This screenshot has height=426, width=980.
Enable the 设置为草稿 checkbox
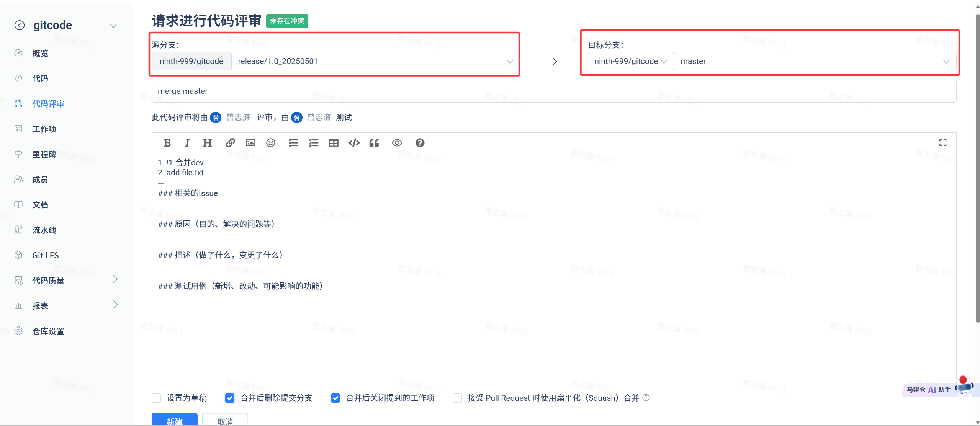click(x=156, y=398)
